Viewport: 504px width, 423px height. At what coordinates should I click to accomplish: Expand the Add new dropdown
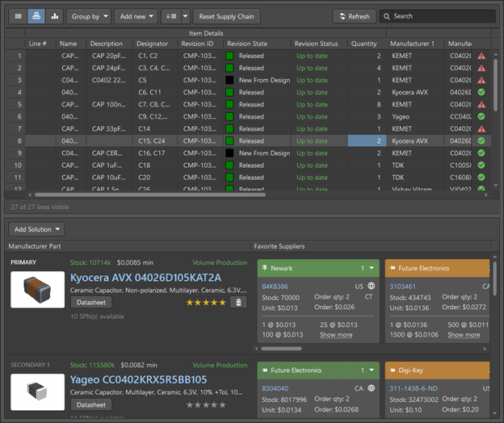(136, 16)
